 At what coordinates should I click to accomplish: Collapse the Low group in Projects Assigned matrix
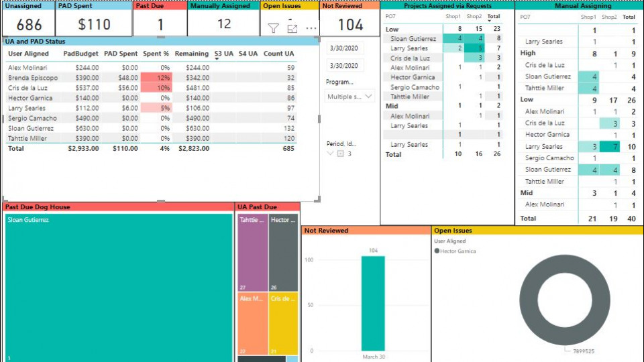[x=392, y=29]
